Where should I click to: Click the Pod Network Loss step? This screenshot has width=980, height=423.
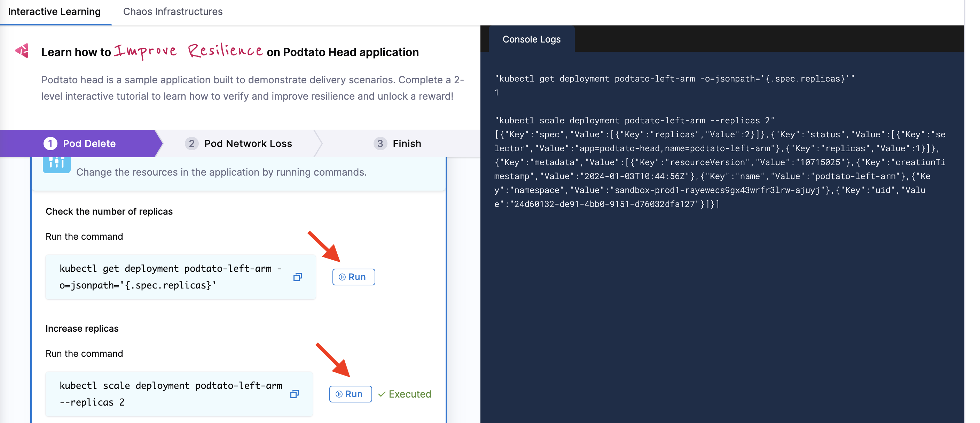248,143
